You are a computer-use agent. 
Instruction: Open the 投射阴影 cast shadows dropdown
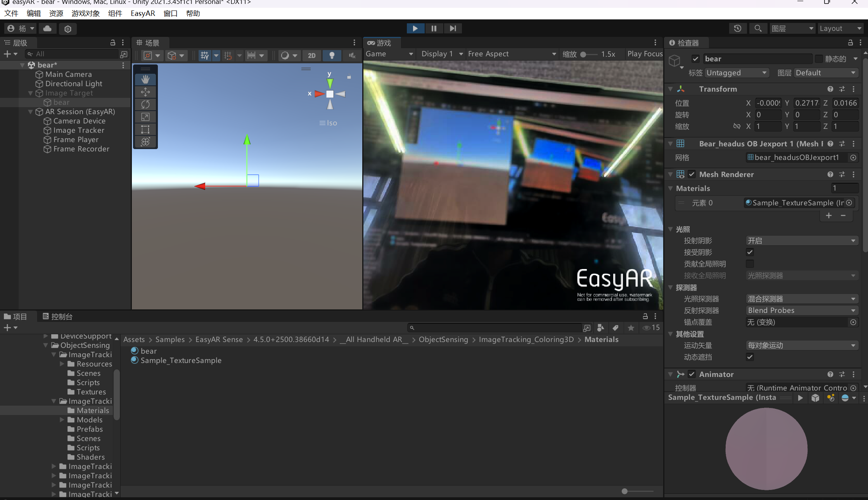801,241
